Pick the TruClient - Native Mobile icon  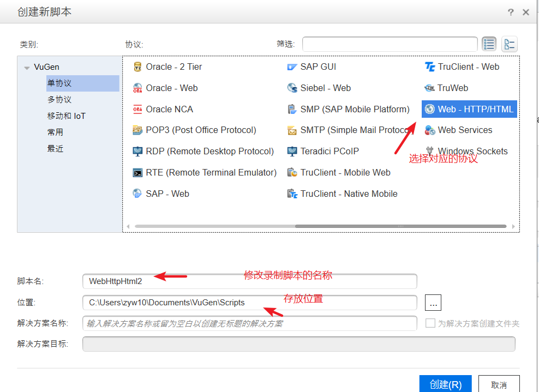pyautogui.click(x=292, y=194)
